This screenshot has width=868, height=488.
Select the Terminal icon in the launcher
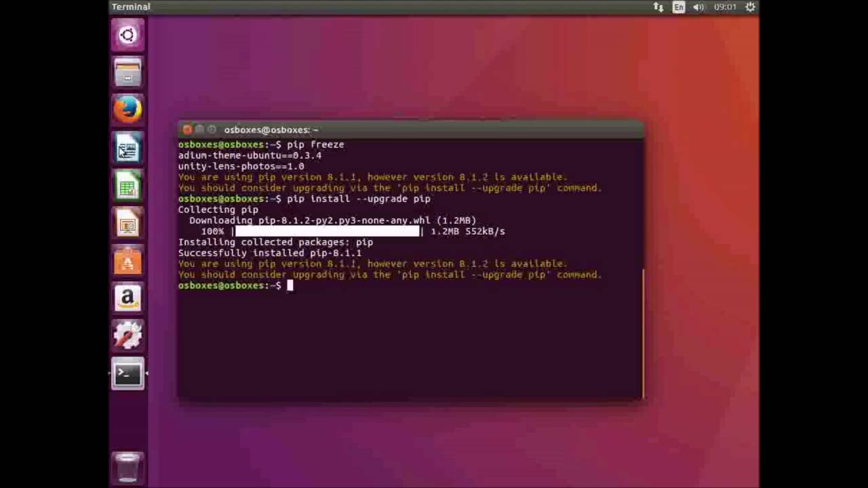point(127,373)
